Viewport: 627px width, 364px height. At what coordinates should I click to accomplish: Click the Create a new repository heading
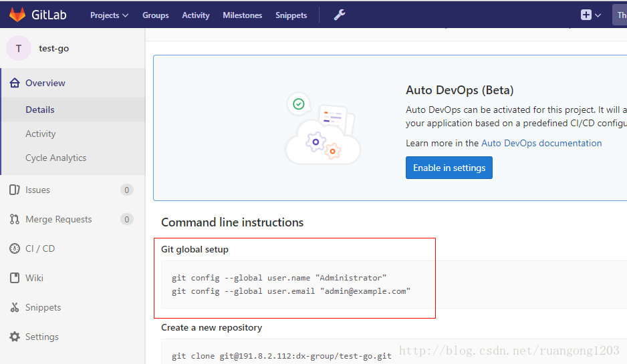pos(211,327)
